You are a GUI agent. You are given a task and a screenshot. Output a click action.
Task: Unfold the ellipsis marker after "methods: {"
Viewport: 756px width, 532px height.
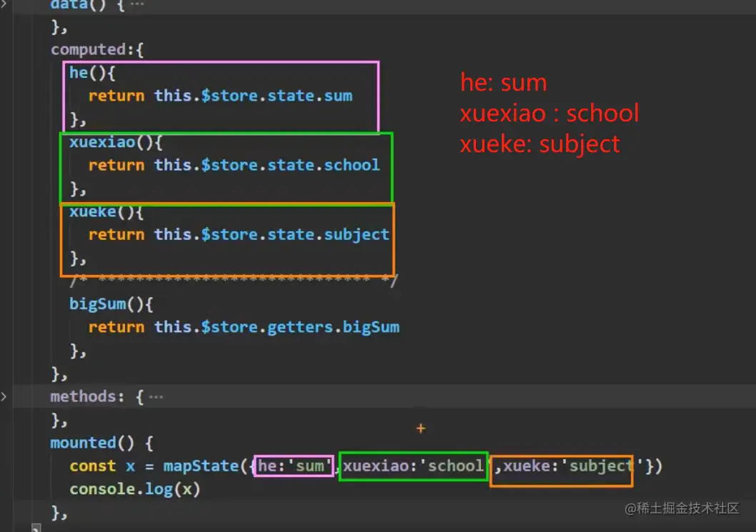[x=156, y=397]
